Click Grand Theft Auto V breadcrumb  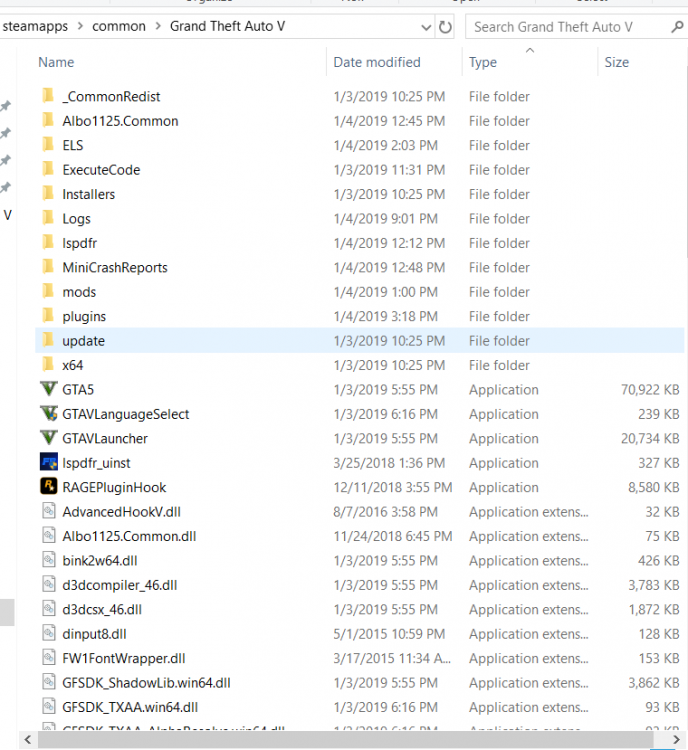(227, 26)
